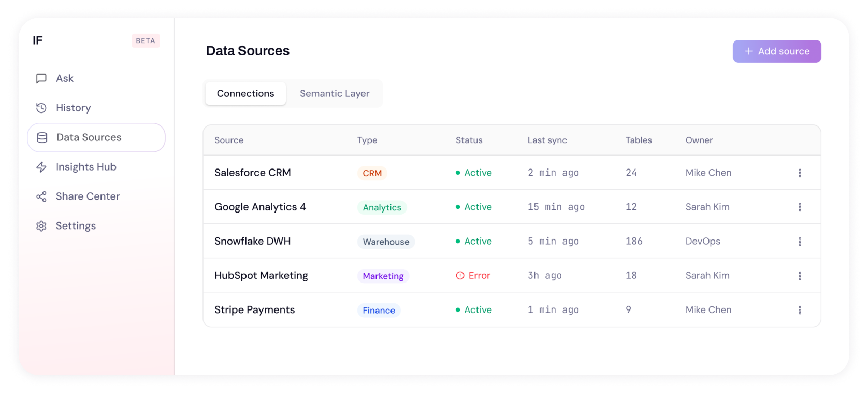Click the '5 min ago' sync time

click(x=553, y=241)
